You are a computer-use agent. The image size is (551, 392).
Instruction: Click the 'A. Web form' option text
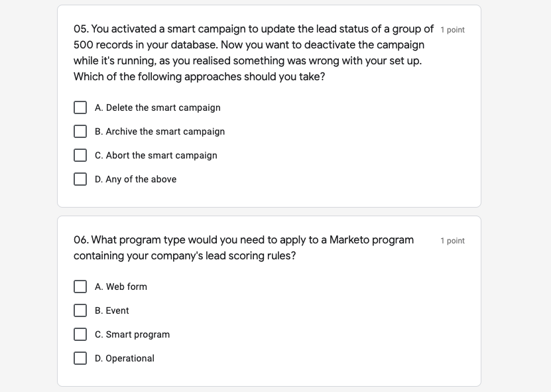click(x=121, y=287)
